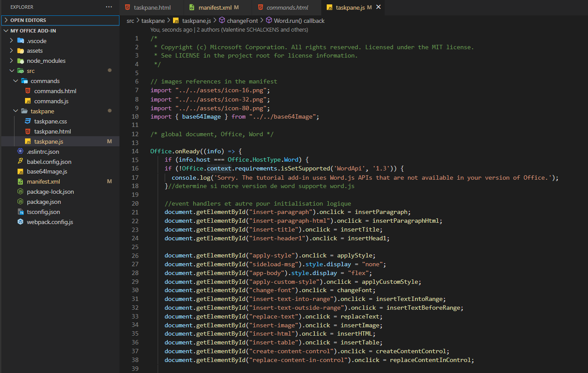Click line number 14 in the gutter
Screen dimensions: 588x373
(135, 151)
